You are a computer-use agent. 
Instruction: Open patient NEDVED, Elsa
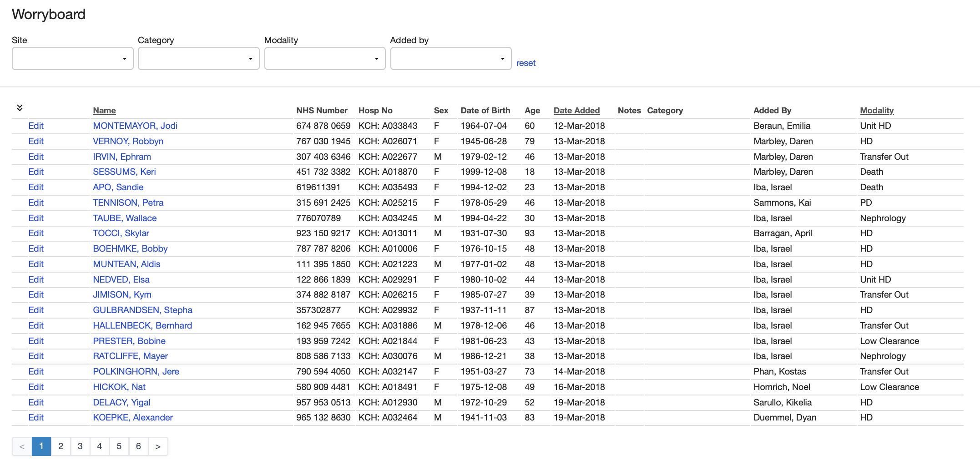[121, 280]
